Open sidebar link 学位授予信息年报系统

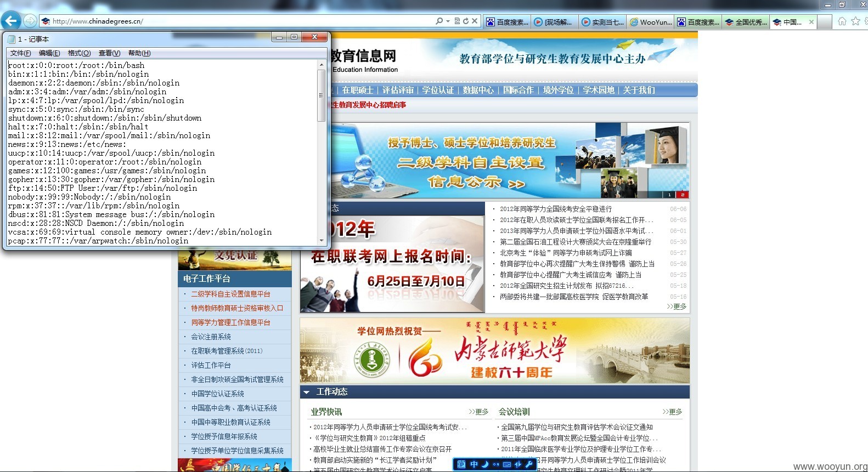pos(224,437)
